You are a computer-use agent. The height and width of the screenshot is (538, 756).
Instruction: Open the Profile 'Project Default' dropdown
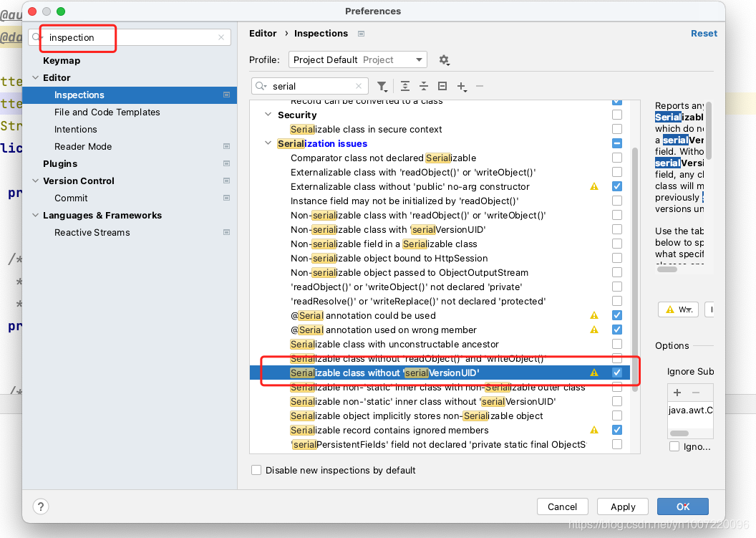pos(358,60)
